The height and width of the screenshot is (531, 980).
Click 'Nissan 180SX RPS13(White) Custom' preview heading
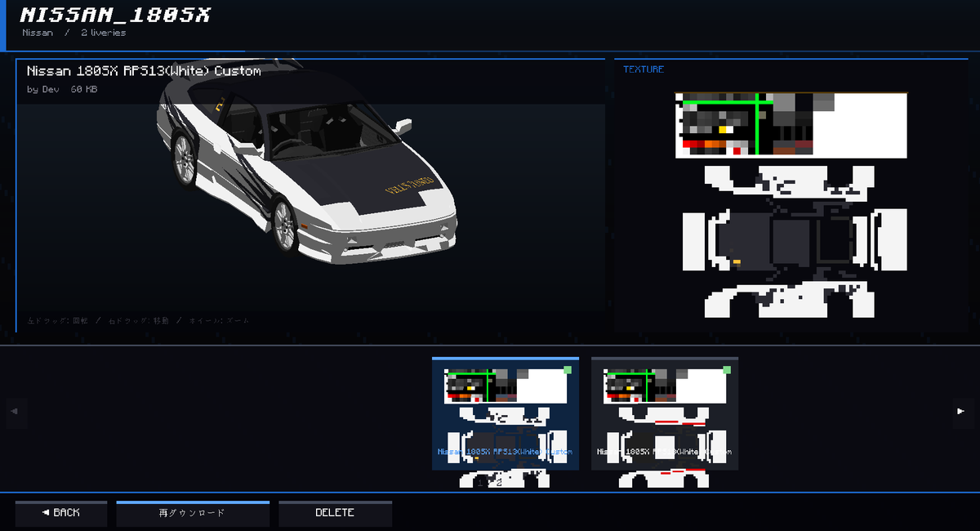(x=144, y=71)
